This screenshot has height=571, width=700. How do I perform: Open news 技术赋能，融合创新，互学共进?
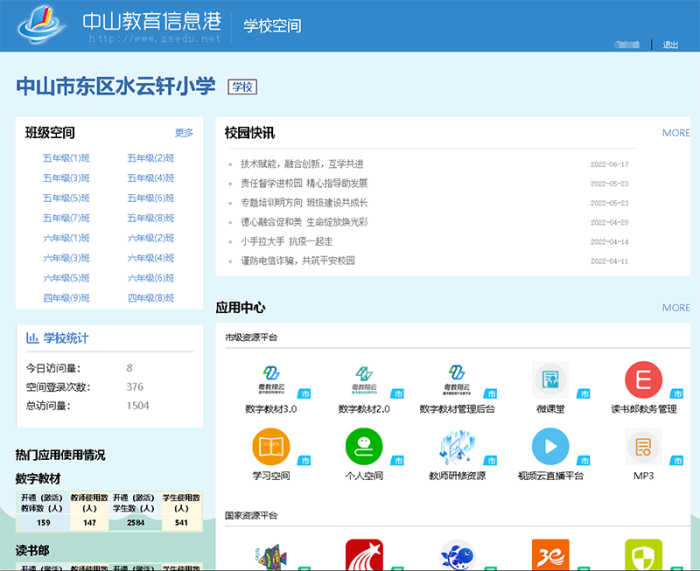coord(301,164)
